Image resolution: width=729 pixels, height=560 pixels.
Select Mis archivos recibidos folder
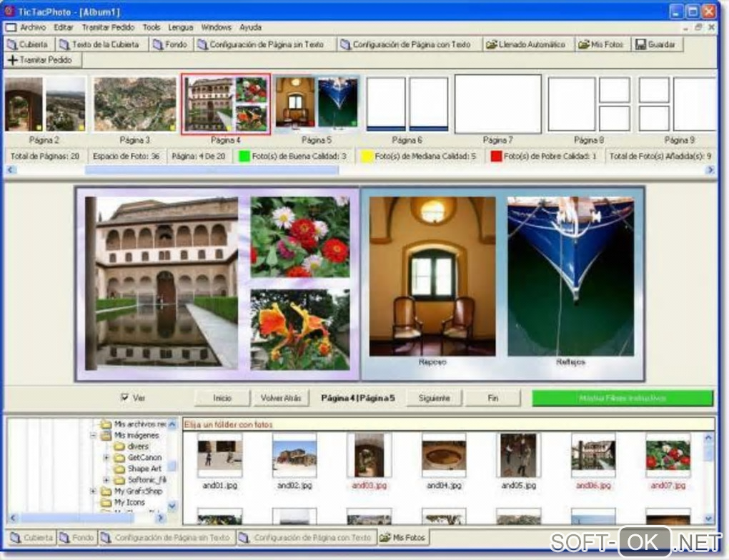tap(140, 424)
